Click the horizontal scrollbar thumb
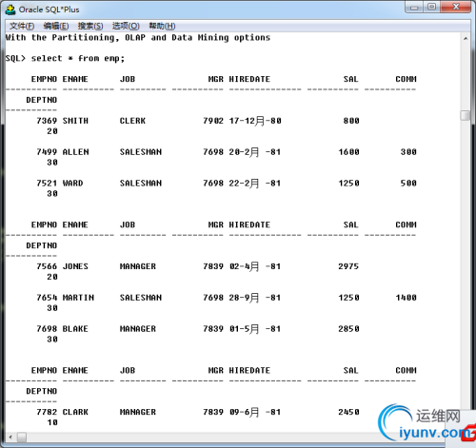This screenshot has height=448, width=476. (22, 438)
